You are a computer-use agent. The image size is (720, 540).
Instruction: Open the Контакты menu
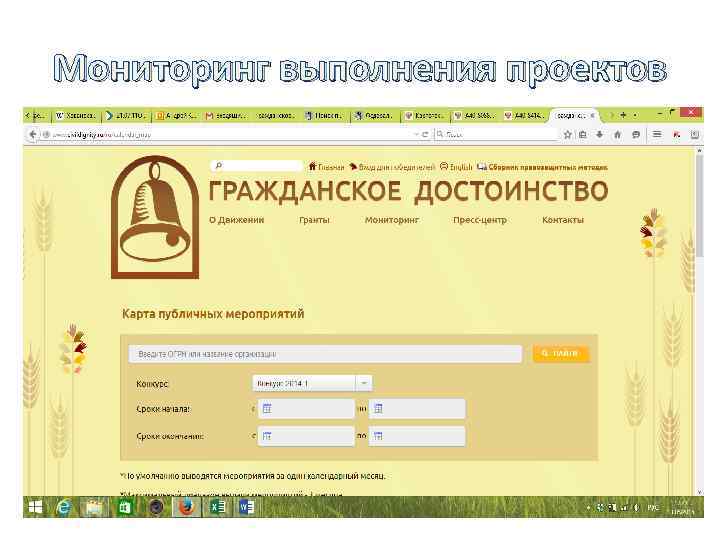click(x=562, y=220)
